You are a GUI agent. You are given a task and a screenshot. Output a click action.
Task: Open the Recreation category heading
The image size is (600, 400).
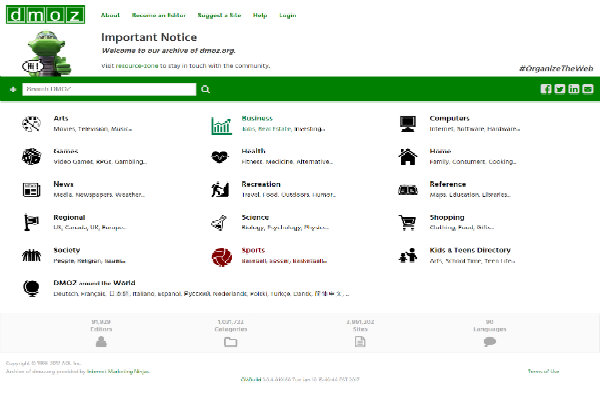(261, 184)
